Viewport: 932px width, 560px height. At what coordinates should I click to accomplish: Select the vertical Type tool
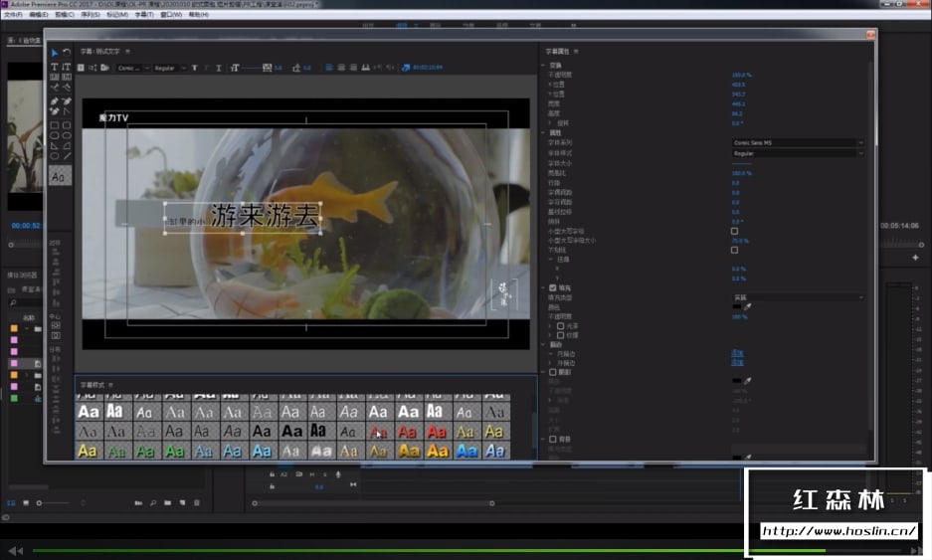(67, 66)
